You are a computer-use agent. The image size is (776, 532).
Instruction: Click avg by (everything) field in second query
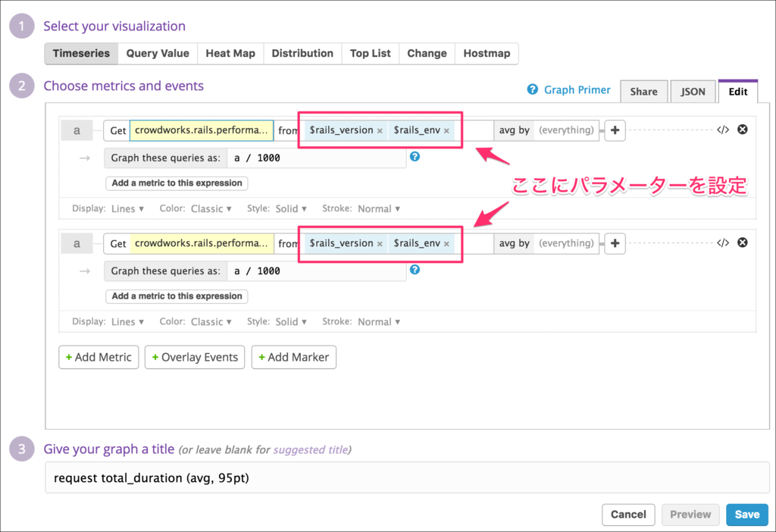click(546, 243)
